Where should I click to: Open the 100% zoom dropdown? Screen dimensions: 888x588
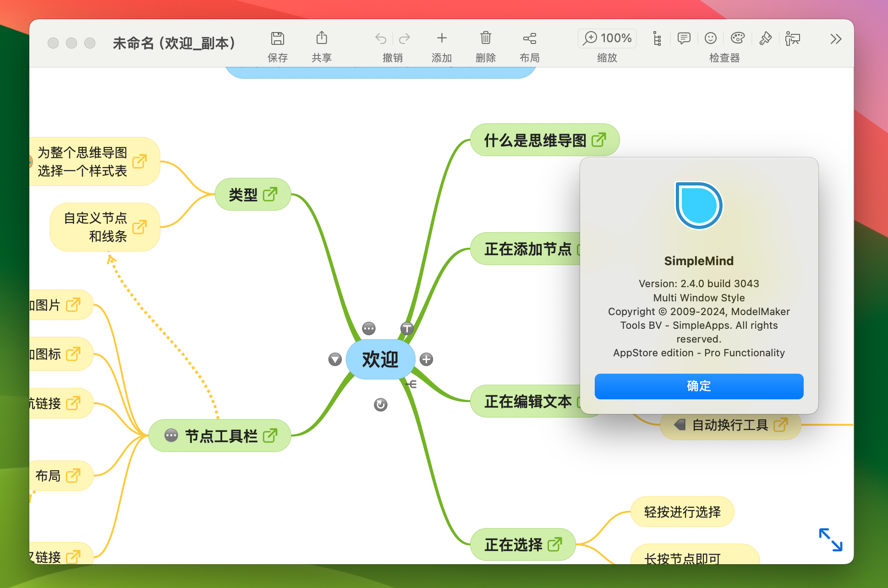tap(607, 38)
